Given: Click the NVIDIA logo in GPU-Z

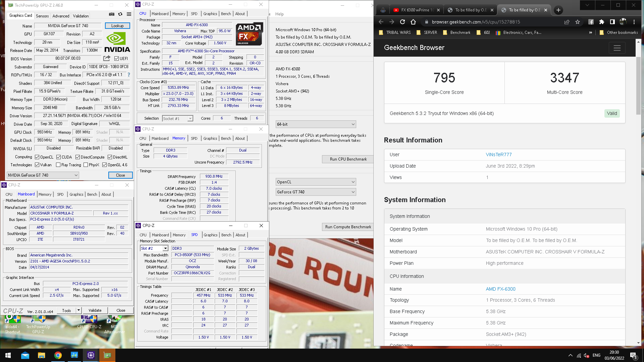Looking at the screenshot, I should click(117, 42).
